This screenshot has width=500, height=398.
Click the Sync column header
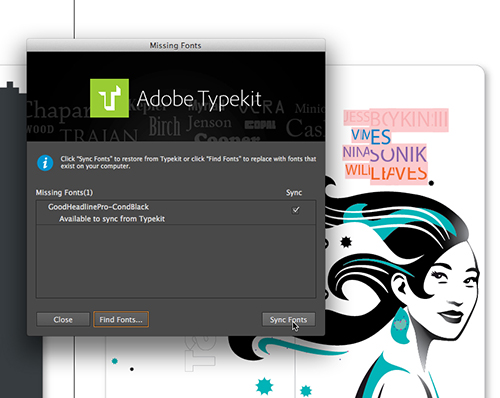pos(294,193)
